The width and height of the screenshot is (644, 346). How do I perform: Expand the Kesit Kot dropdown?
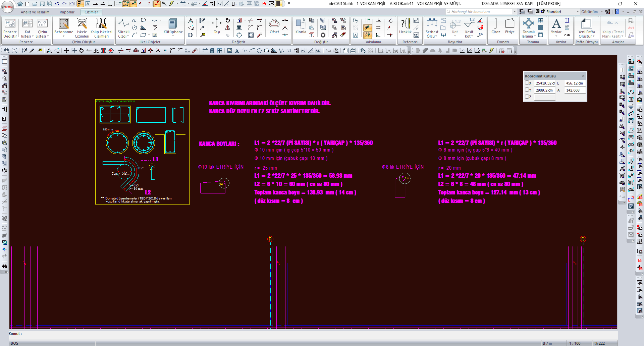[x=472, y=36]
